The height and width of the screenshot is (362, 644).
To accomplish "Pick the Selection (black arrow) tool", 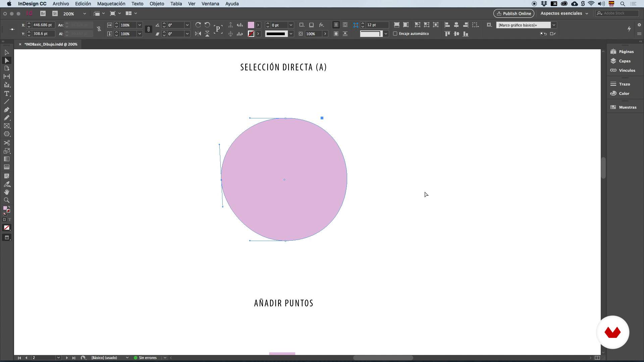I will click(x=7, y=53).
